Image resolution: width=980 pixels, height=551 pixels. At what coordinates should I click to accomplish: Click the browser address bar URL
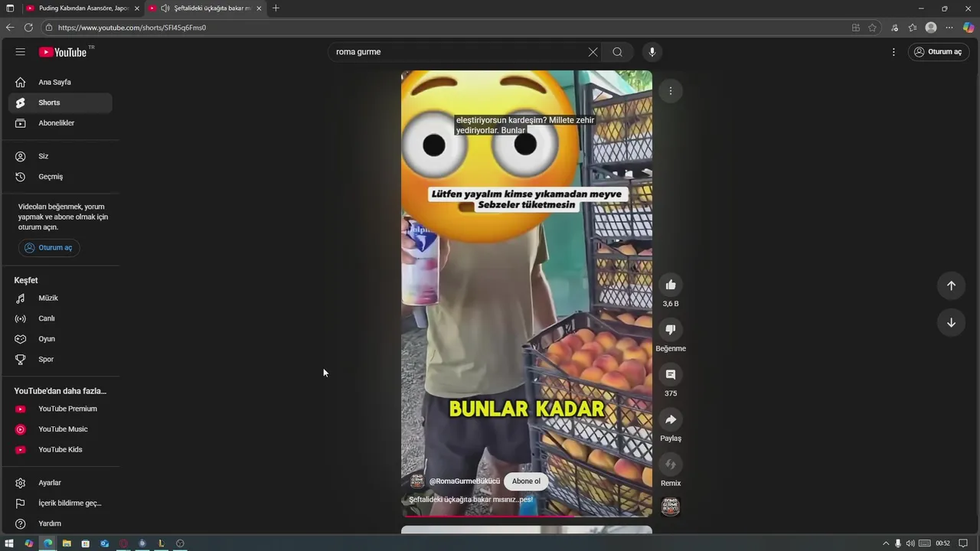click(132, 28)
